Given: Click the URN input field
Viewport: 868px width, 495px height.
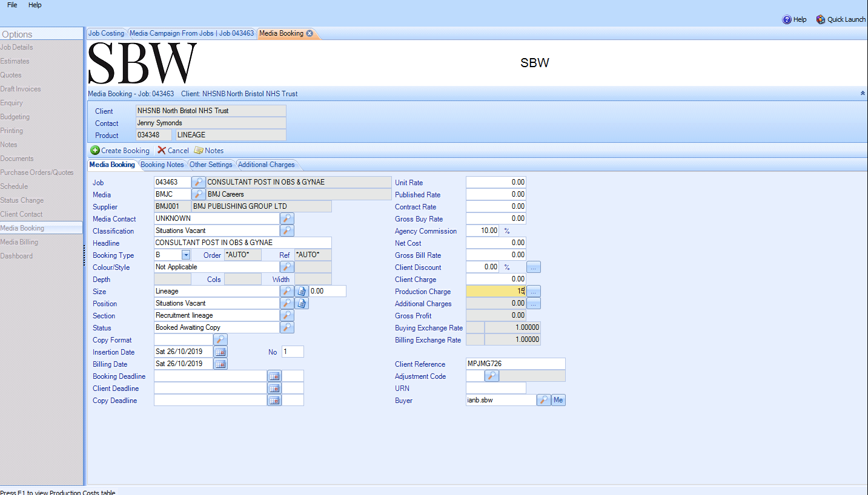Looking at the screenshot, I should pyautogui.click(x=496, y=388).
